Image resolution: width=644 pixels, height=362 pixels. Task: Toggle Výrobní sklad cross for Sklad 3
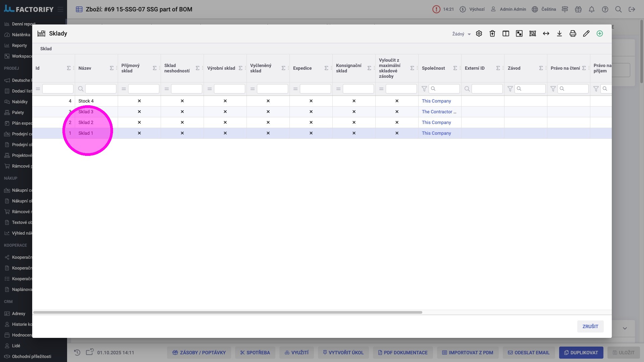[225, 112]
